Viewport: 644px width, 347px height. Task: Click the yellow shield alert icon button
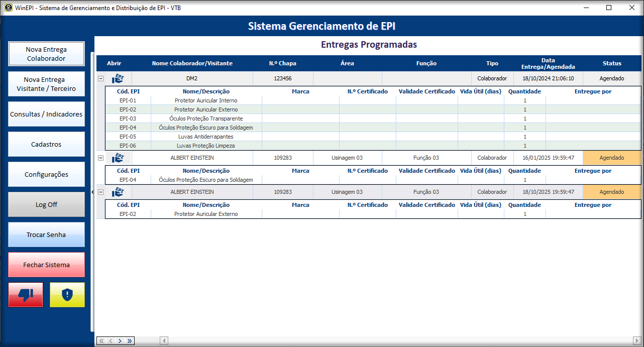[67, 295]
